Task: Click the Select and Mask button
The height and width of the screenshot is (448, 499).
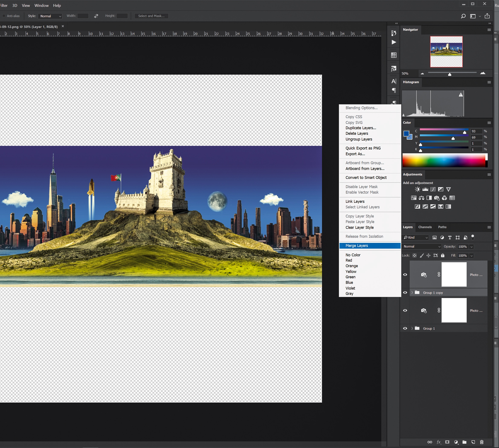Action: [151, 16]
